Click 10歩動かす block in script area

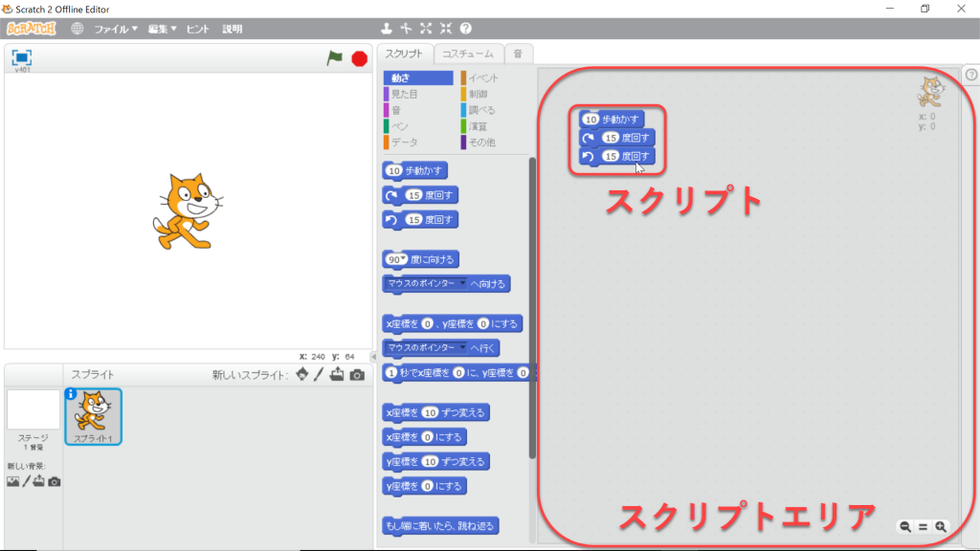[x=612, y=119]
